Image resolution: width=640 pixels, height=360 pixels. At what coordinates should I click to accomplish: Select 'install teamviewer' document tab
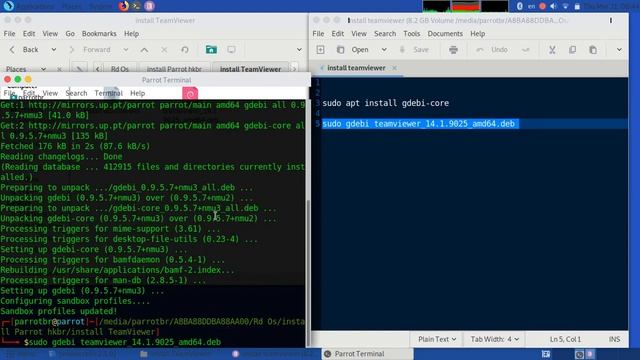tap(356, 68)
